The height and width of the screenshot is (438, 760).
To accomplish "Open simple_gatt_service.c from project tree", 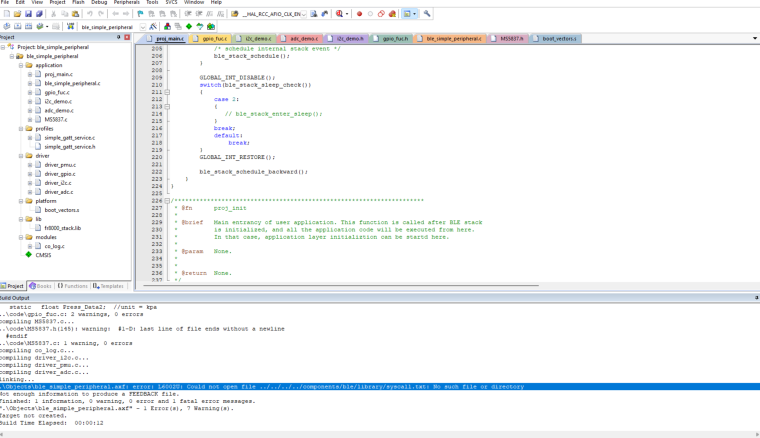I will (70, 137).
